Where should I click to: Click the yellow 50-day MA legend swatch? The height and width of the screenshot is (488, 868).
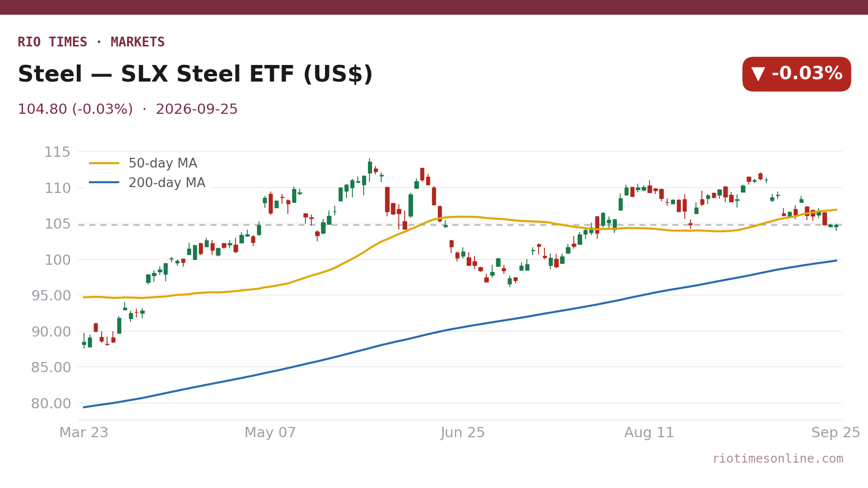104,163
